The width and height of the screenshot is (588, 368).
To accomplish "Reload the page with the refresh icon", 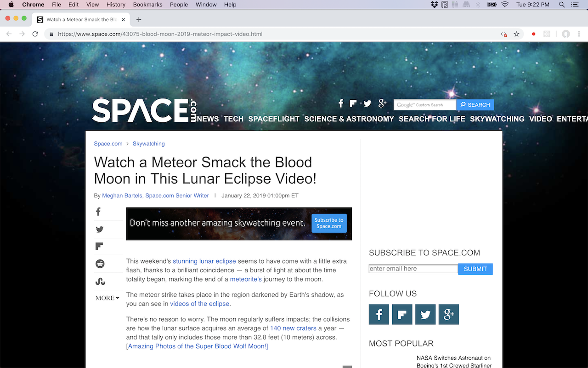I will point(35,34).
